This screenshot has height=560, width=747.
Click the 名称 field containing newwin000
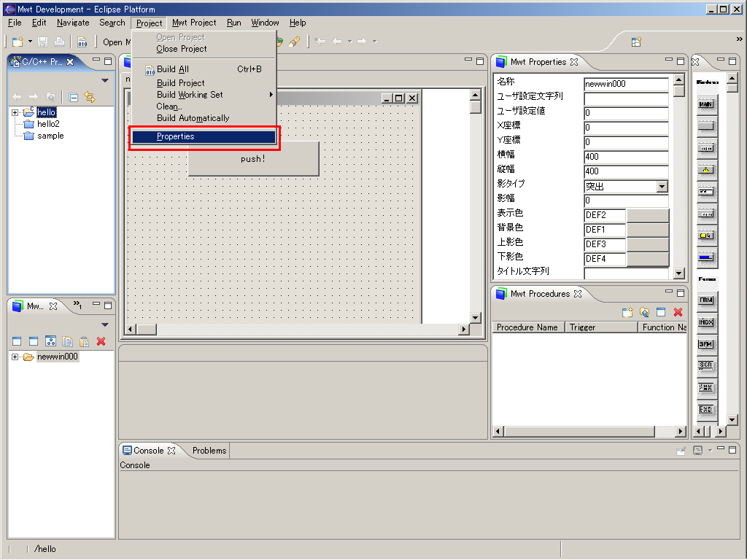point(626,84)
